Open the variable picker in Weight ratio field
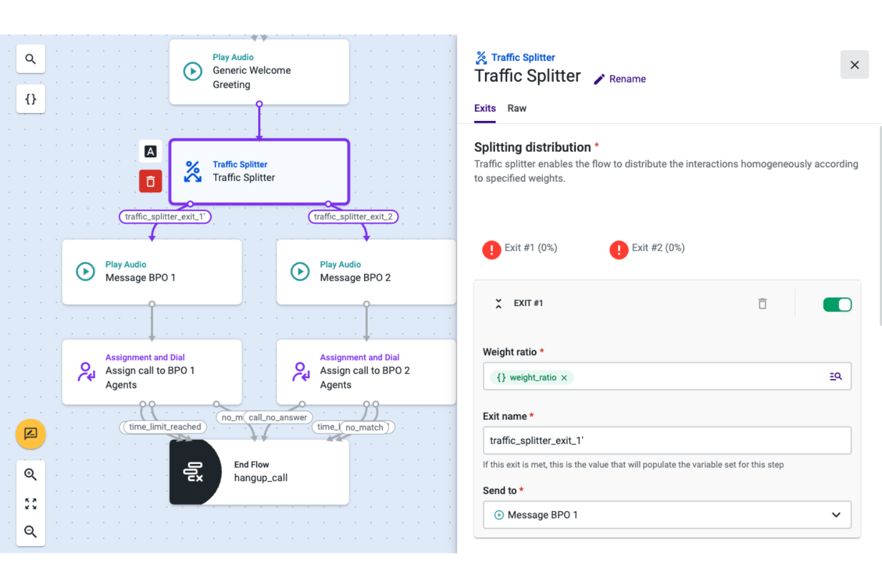Viewport: 882px width, 588px height. click(x=836, y=376)
